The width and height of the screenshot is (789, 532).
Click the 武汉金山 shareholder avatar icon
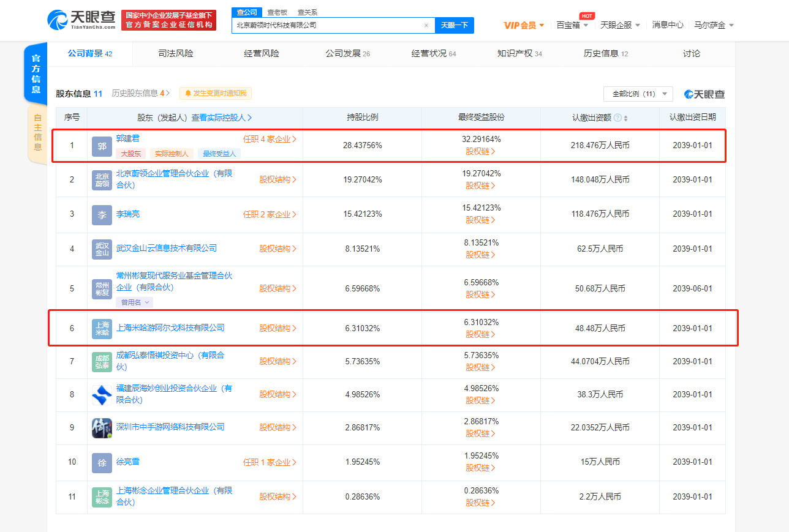(102, 249)
